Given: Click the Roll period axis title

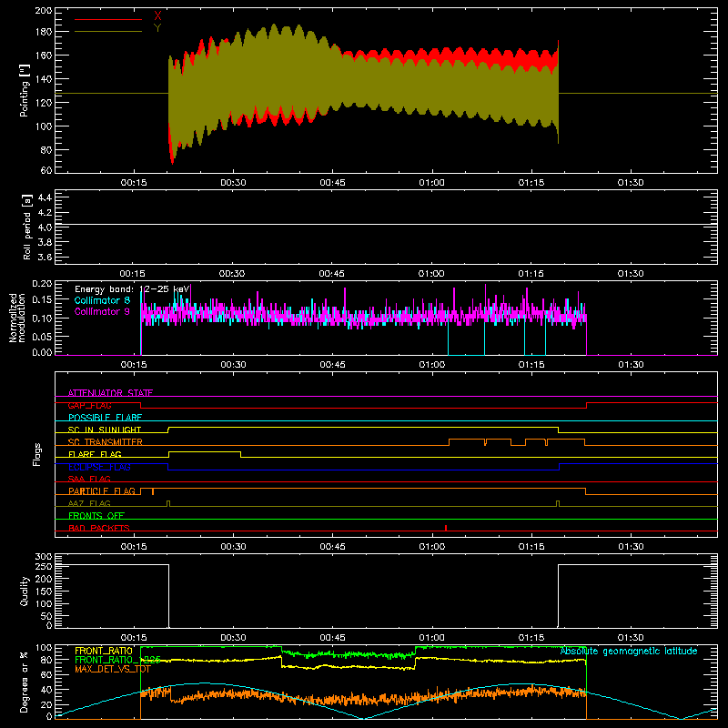Looking at the screenshot, I should 27,227.
